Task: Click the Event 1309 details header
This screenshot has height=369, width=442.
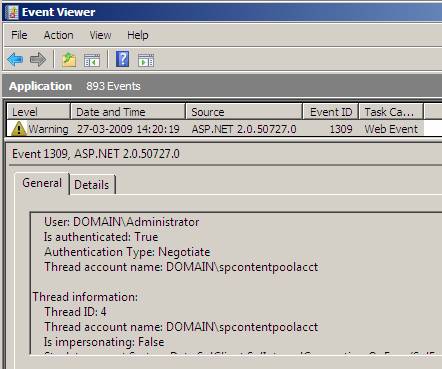Action: coord(96,154)
